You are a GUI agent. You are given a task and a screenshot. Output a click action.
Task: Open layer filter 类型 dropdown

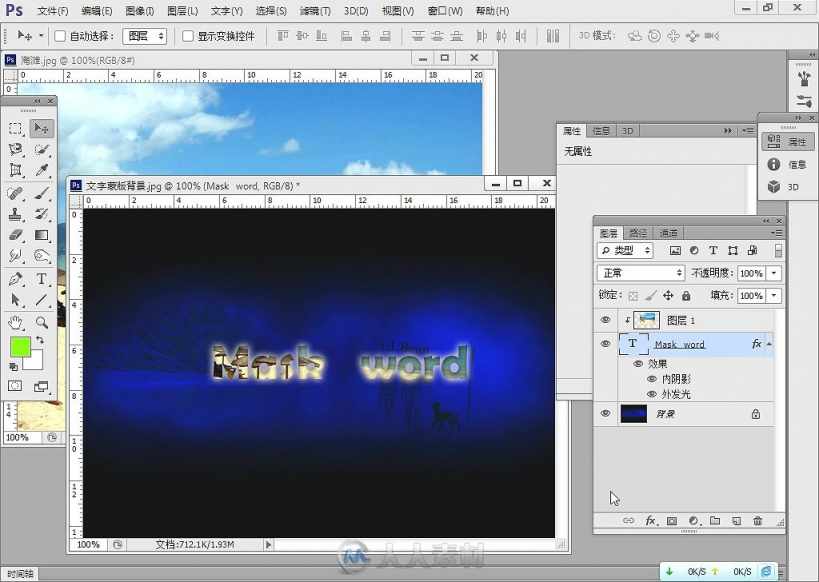(x=625, y=251)
